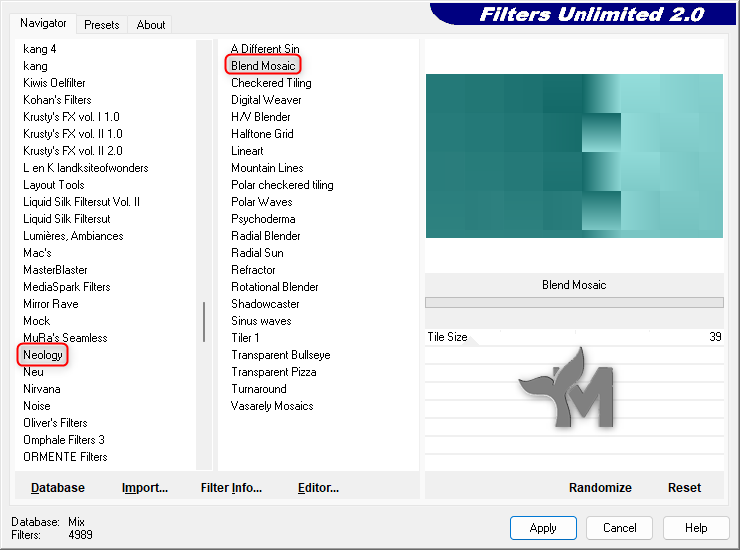Adjust the Tile Size slider
Viewport: 740px width, 550px height.
[574, 337]
